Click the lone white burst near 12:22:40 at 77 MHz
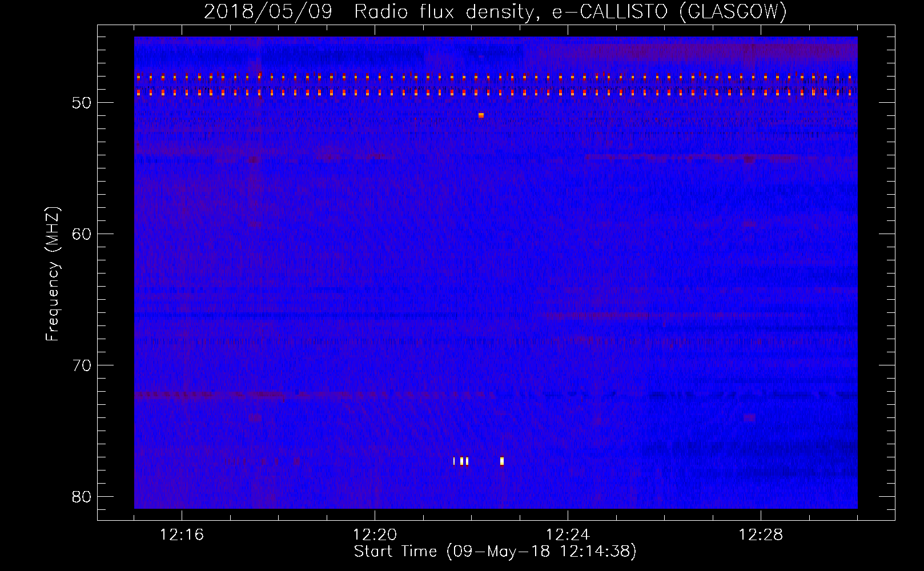The image size is (924, 571). [502, 461]
